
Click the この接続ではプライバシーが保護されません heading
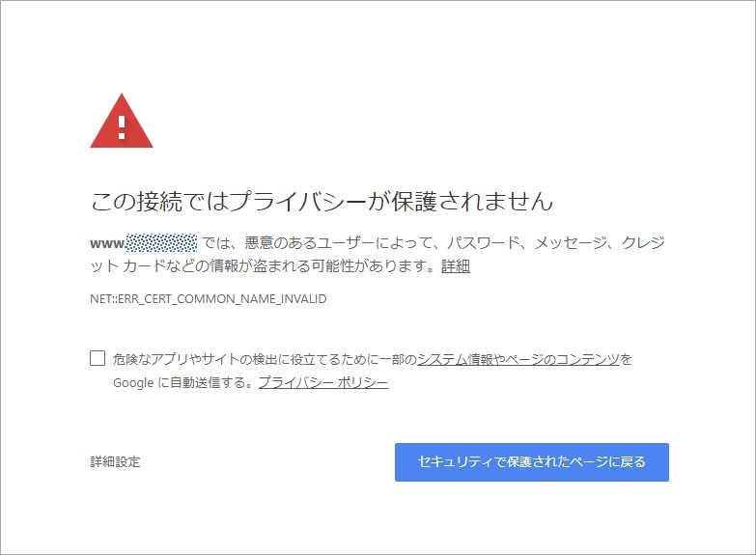322,201
